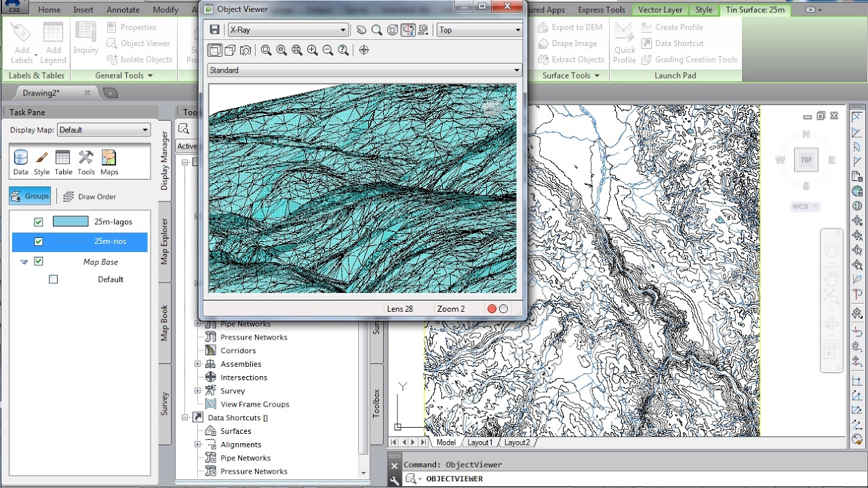868x488 pixels.
Task: Click the Set View camera icon
Action: (423, 30)
